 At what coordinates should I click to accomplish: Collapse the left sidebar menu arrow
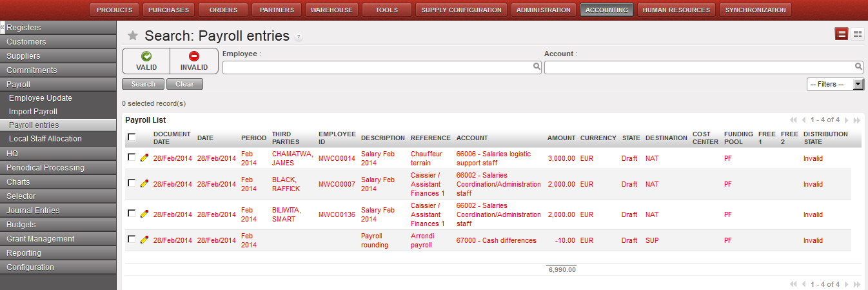(3, 28)
